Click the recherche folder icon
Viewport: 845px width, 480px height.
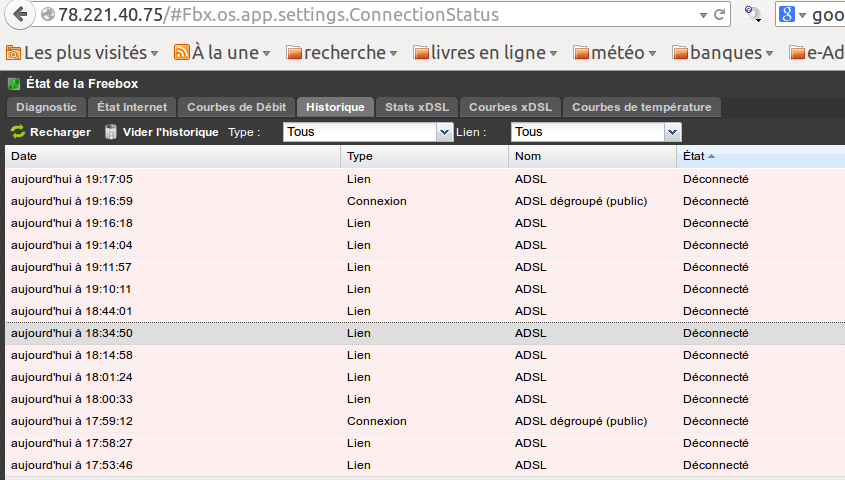(294, 53)
